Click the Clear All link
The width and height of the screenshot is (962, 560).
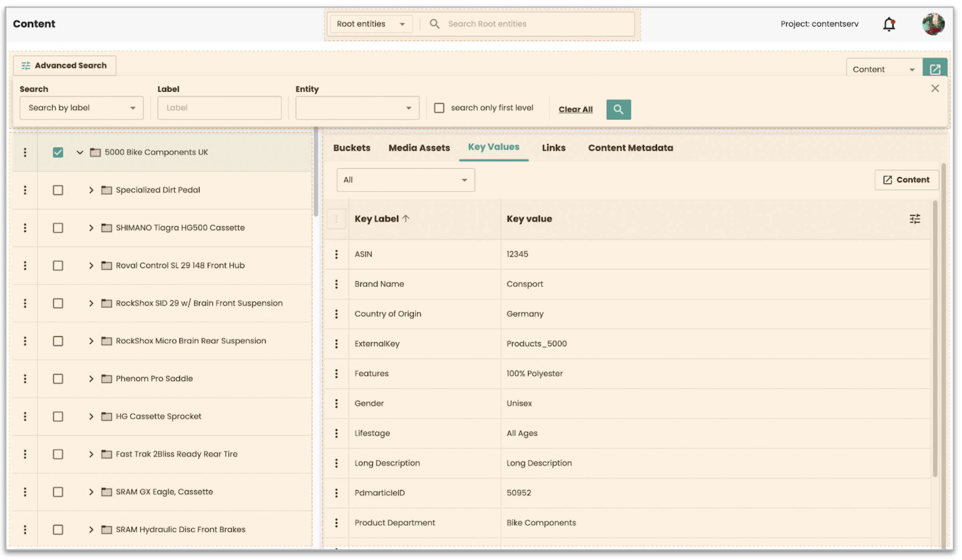[x=575, y=109]
